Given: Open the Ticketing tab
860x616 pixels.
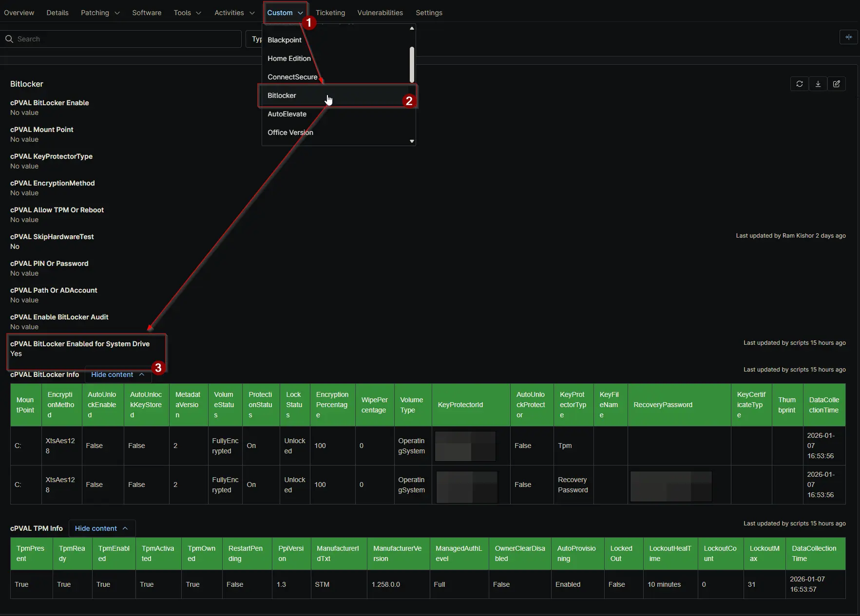Looking at the screenshot, I should coord(330,13).
